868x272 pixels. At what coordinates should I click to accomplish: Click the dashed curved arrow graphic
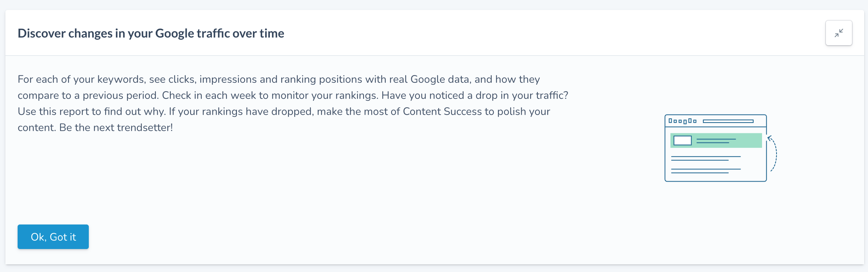(772, 153)
